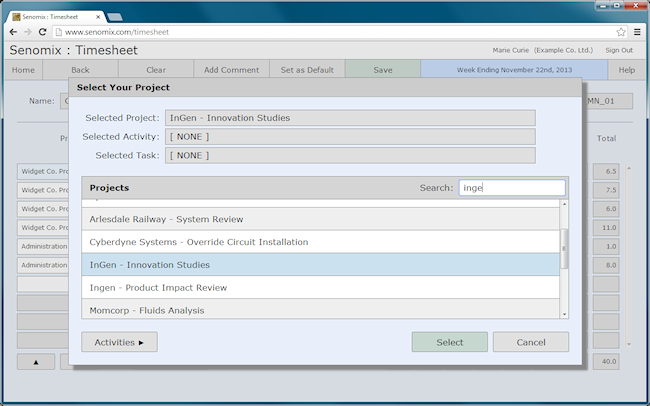Screen dimensions: 650x406
Task: Click the address bar URL
Action: pos(116,32)
